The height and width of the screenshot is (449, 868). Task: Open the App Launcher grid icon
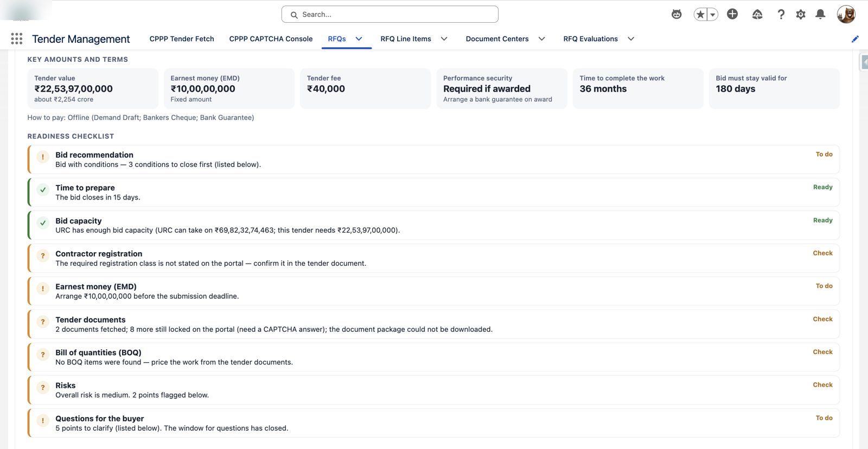coord(17,39)
